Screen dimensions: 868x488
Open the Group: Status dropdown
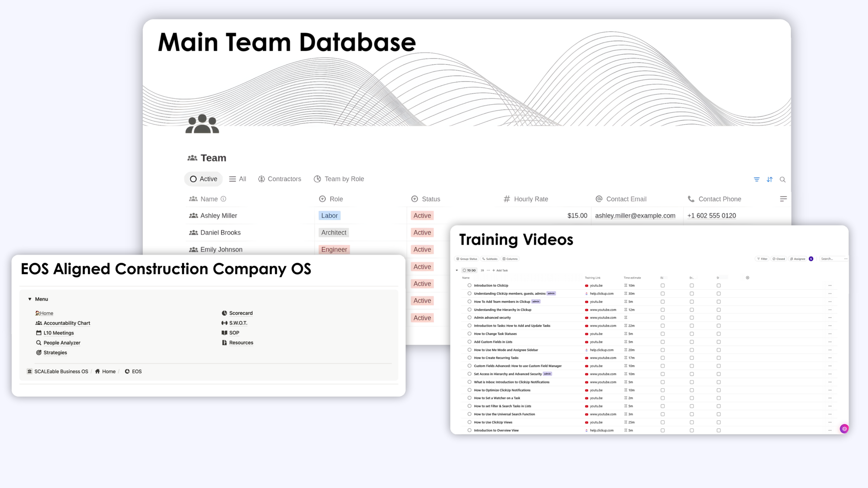point(467,259)
